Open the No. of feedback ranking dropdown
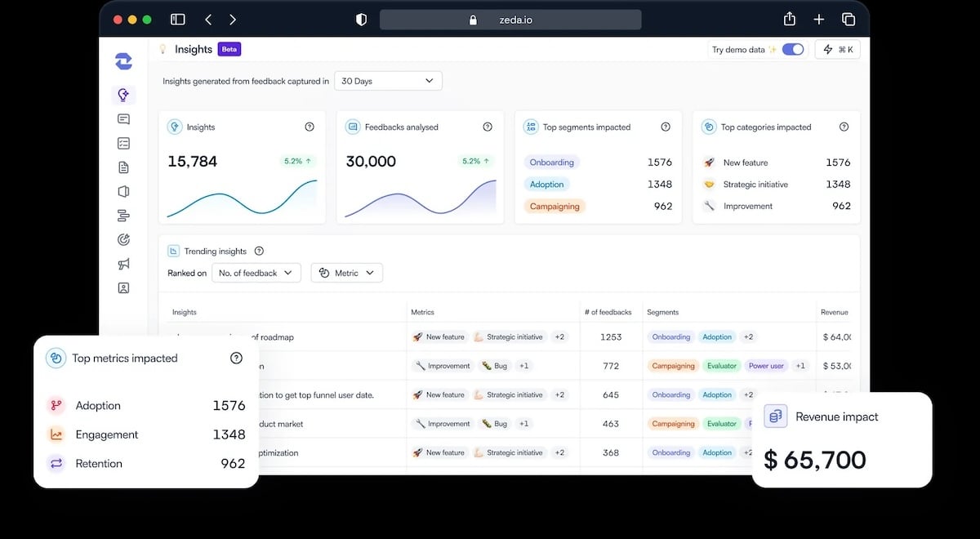The image size is (980, 539). pos(256,273)
